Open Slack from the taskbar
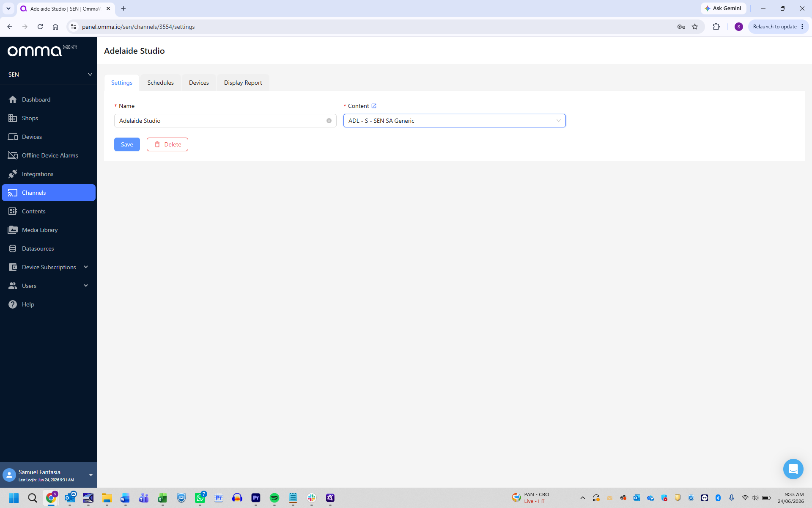The image size is (812, 508). (x=312, y=498)
